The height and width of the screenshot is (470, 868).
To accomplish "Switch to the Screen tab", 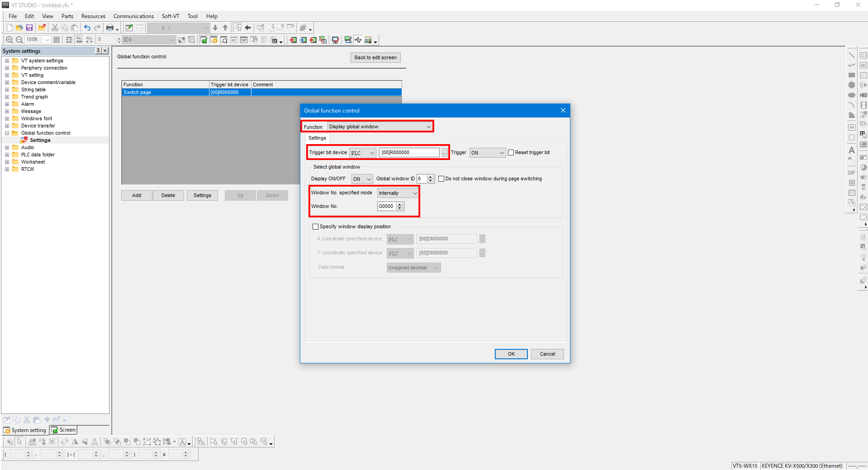I will point(64,430).
